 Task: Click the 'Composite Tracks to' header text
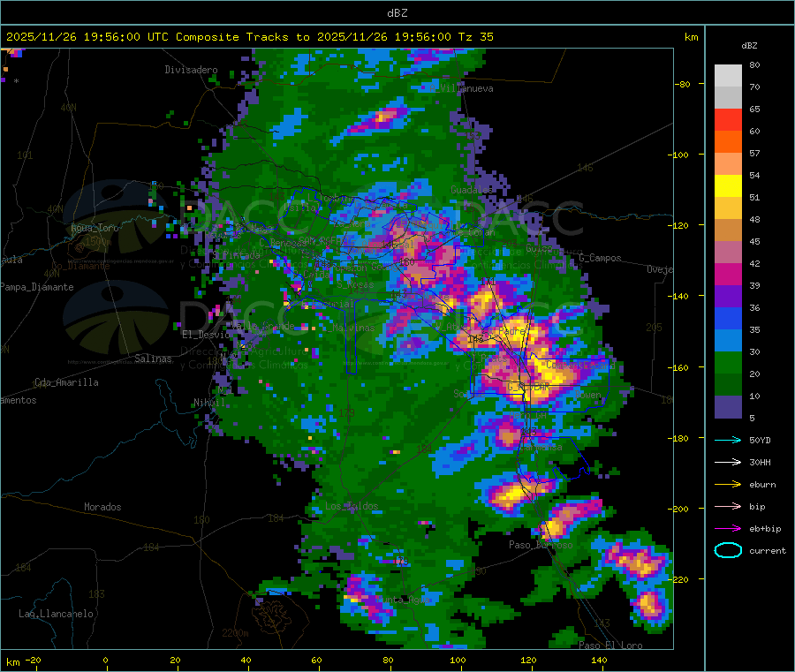(242, 37)
